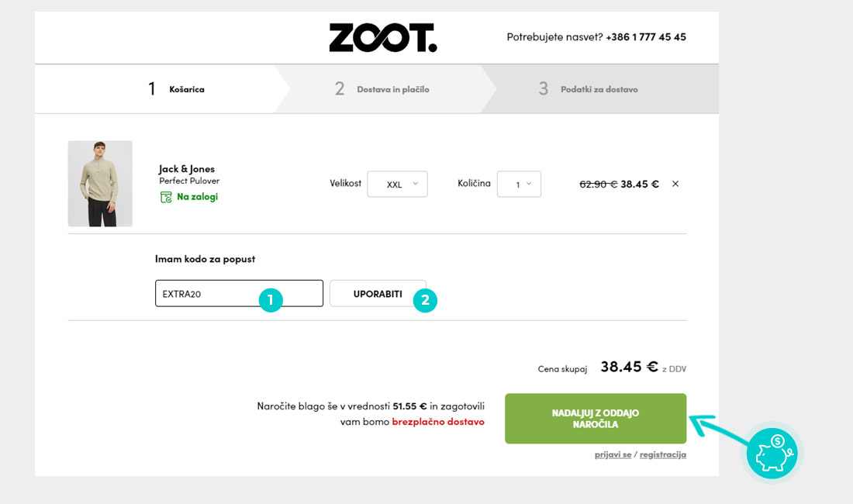Screen dimensions: 853x504
Task: Click the teal number 1 badge
Action: [x=271, y=300]
